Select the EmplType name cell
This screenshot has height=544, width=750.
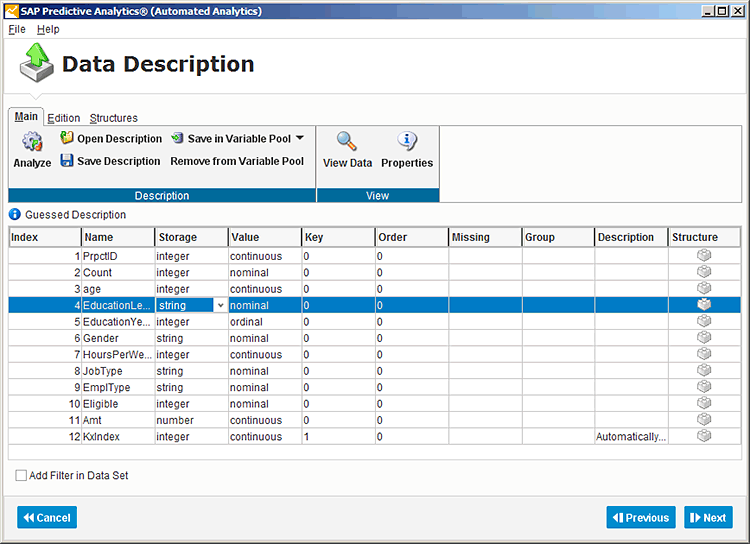click(118, 387)
